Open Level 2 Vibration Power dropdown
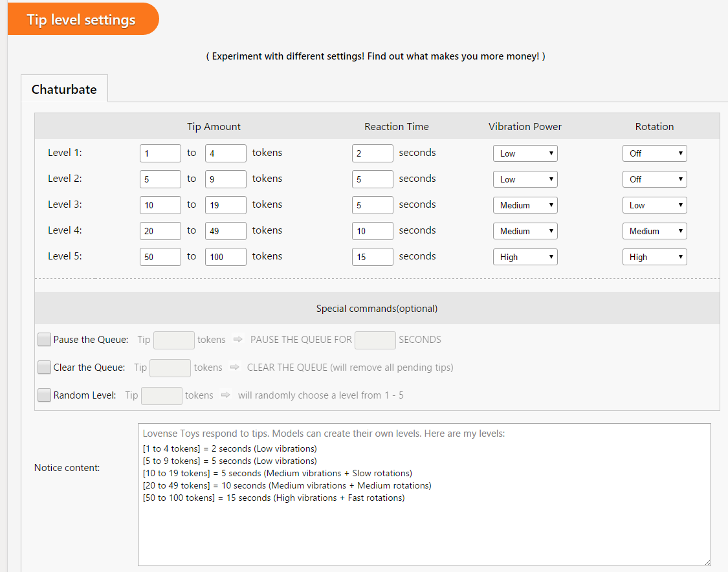This screenshot has height=572, width=728. tap(525, 179)
